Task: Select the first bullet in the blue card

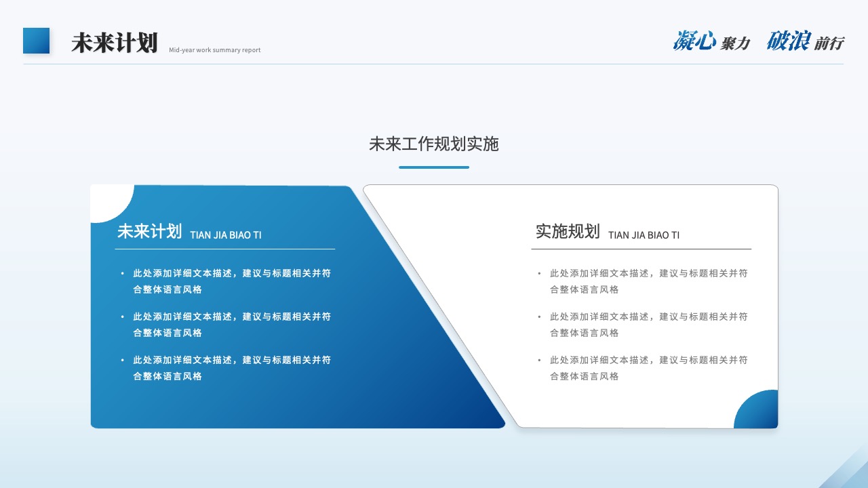Action: pyautogui.click(x=226, y=281)
